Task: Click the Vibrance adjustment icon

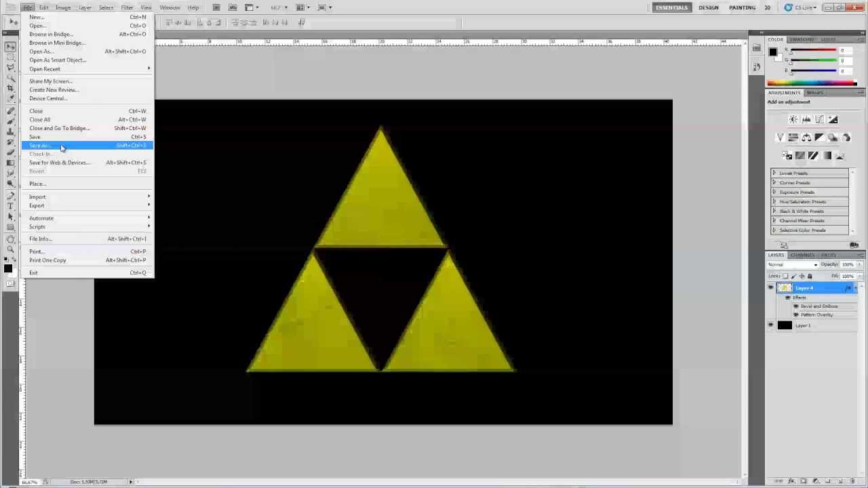Action: coord(780,138)
